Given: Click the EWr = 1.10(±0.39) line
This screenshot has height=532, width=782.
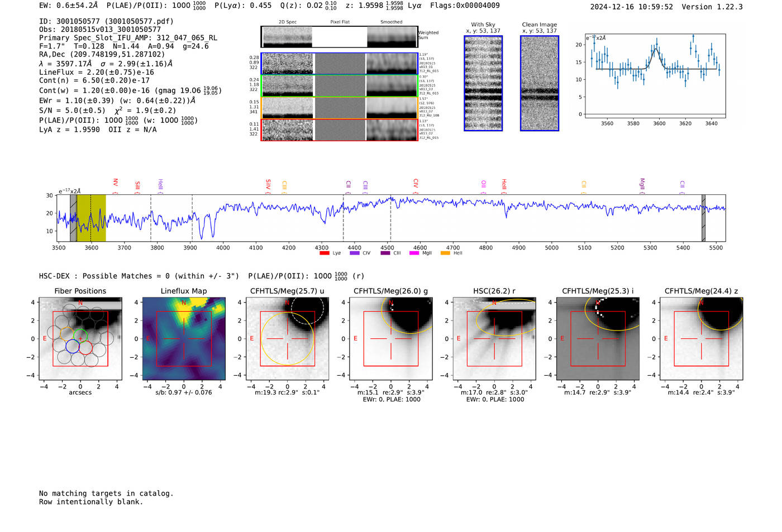Looking at the screenshot, I should click(117, 101).
